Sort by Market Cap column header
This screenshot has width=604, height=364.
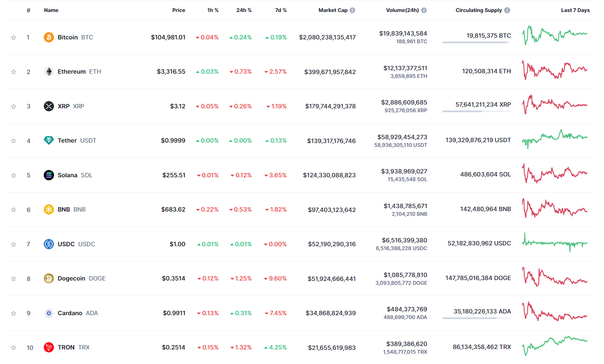pyautogui.click(x=333, y=10)
